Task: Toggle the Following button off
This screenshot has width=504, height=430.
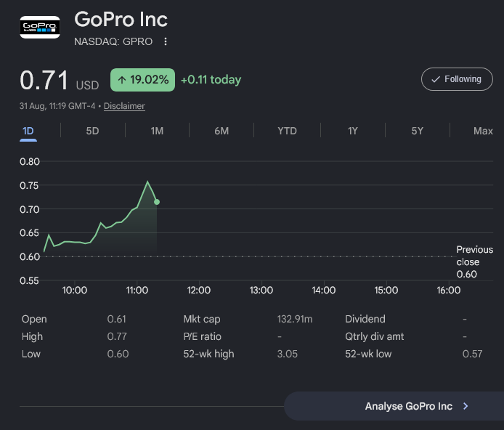Action: [457, 79]
